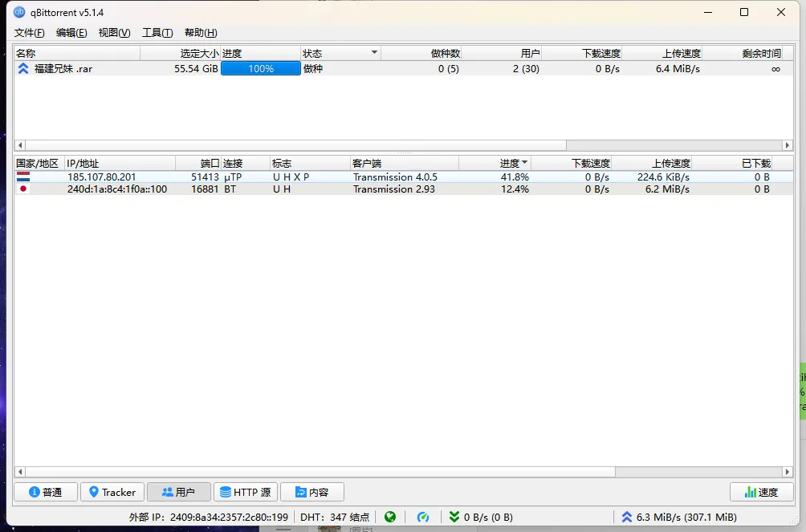The height and width of the screenshot is (532, 806).
Task: Click the green connection status globe icon
Action: coord(390,518)
